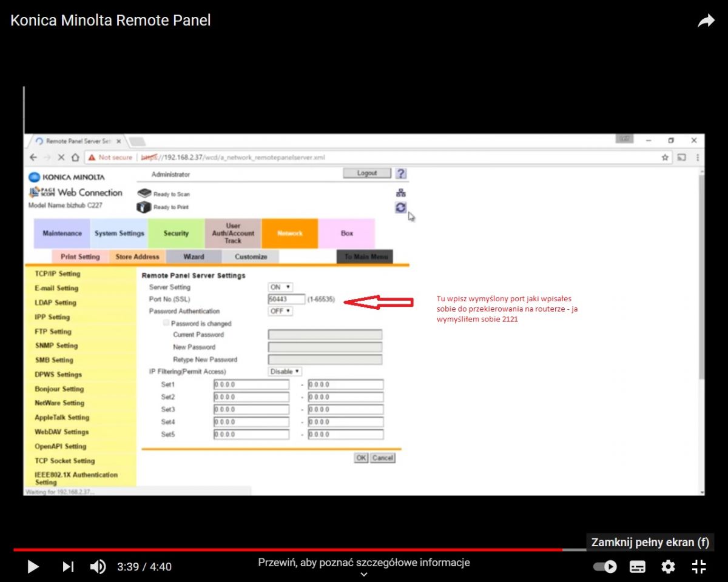Click the refresh status icon
Image resolution: width=728 pixels, height=582 pixels.
point(400,207)
